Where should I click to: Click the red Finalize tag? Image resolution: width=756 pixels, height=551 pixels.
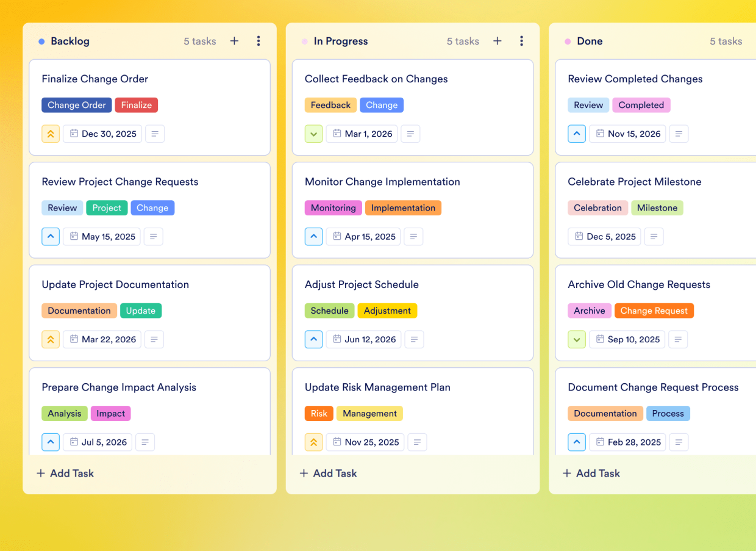136,105
